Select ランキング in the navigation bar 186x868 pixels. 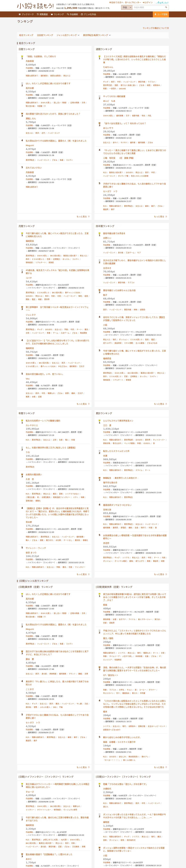click(x=57, y=14)
